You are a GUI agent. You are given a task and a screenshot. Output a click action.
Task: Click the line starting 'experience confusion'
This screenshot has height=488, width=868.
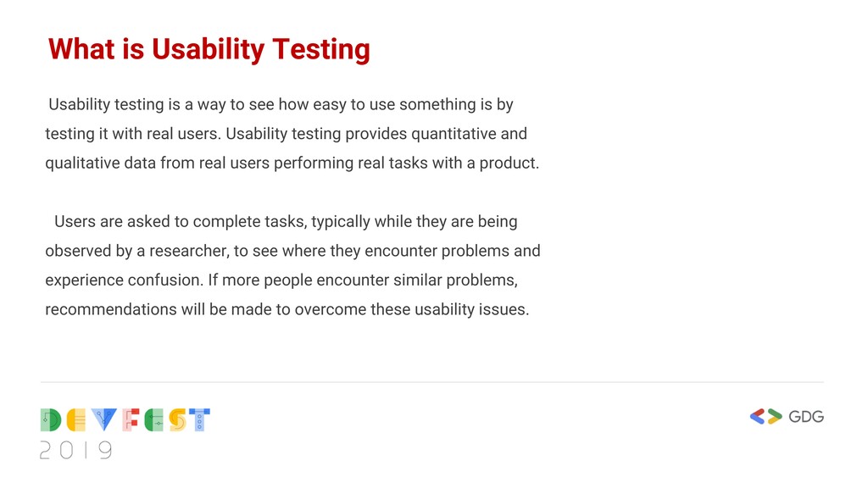pos(281,280)
